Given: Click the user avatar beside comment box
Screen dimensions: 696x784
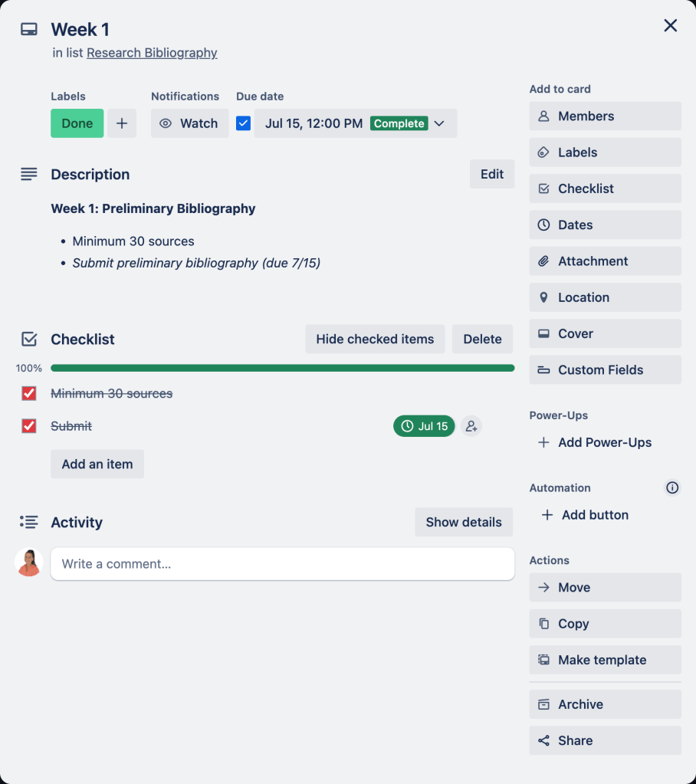Looking at the screenshot, I should (x=28, y=563).
